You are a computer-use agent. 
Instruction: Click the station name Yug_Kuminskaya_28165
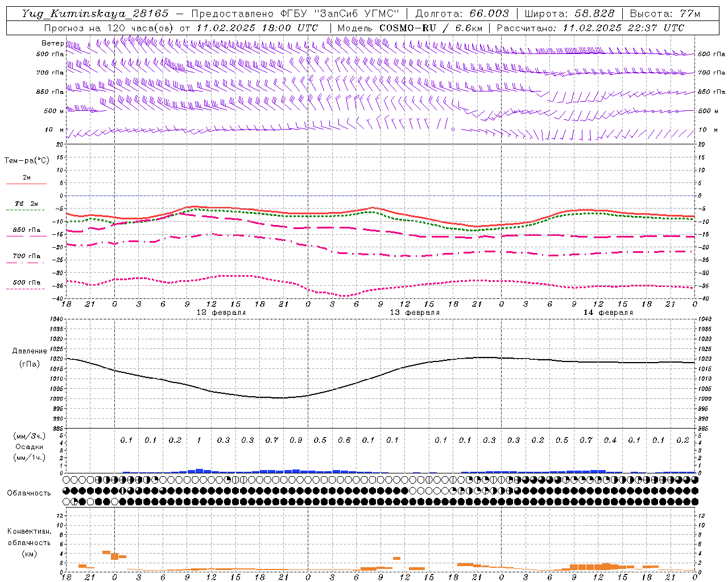point(95,14)
